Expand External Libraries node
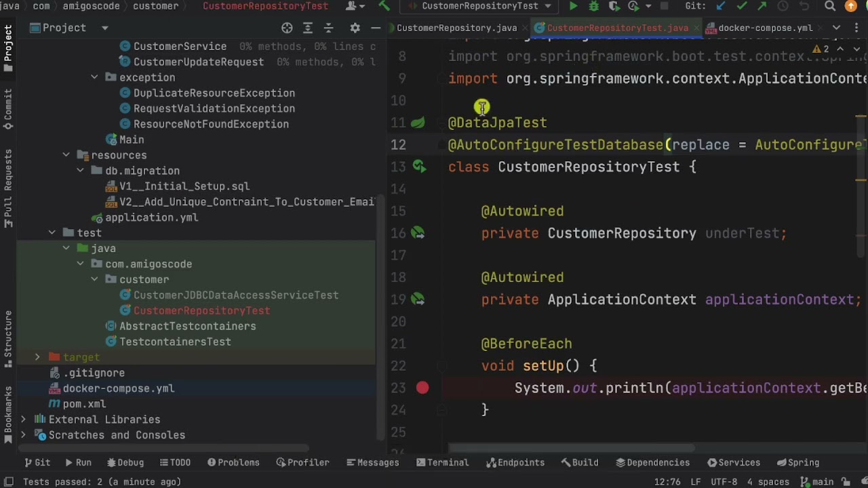868x488 pixels. coord(23,420)
